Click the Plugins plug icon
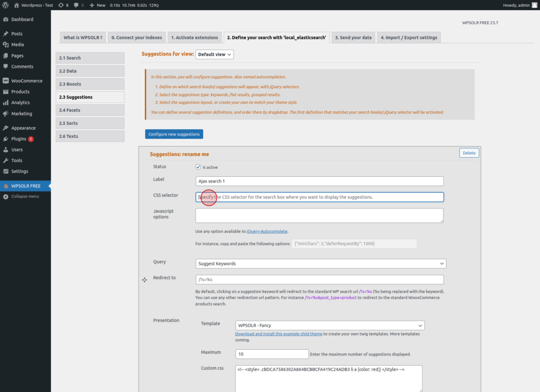 point(5,139)
